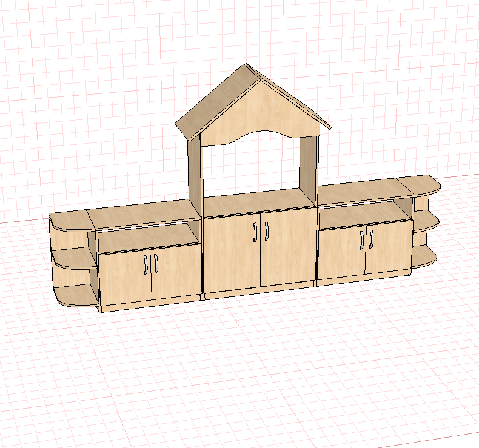Select right handle on the left cabinet
Screen dimensions: 479x448
[x=156, y=264]
